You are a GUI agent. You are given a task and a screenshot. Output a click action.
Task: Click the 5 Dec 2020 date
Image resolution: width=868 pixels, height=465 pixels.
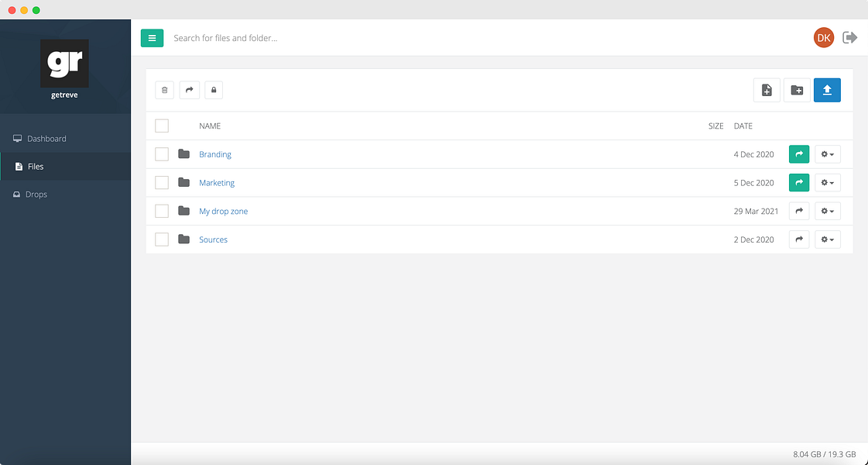[x=754, y=183]
